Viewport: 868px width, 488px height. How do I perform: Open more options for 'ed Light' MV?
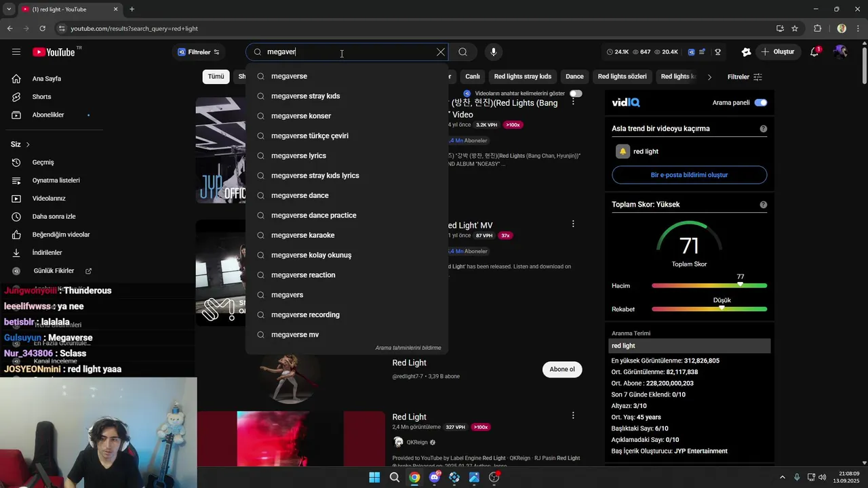(573, 224)
